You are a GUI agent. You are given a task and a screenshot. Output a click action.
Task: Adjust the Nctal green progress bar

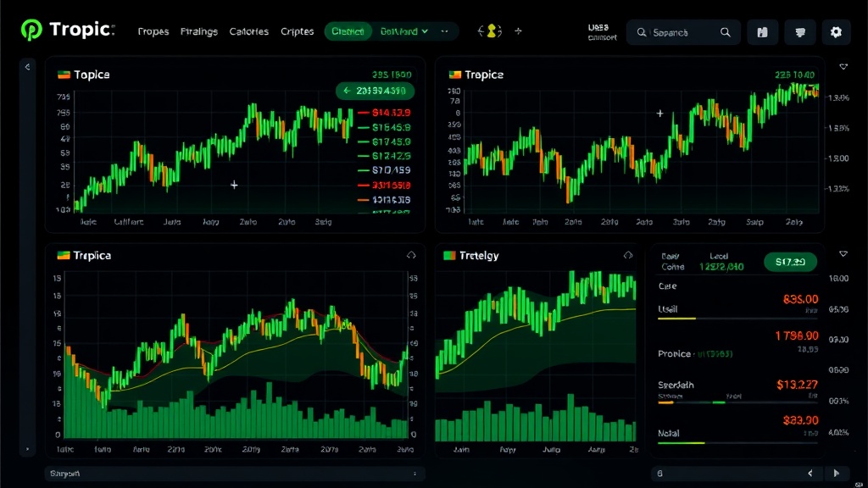pyautogui.click(x=737, y=443)
